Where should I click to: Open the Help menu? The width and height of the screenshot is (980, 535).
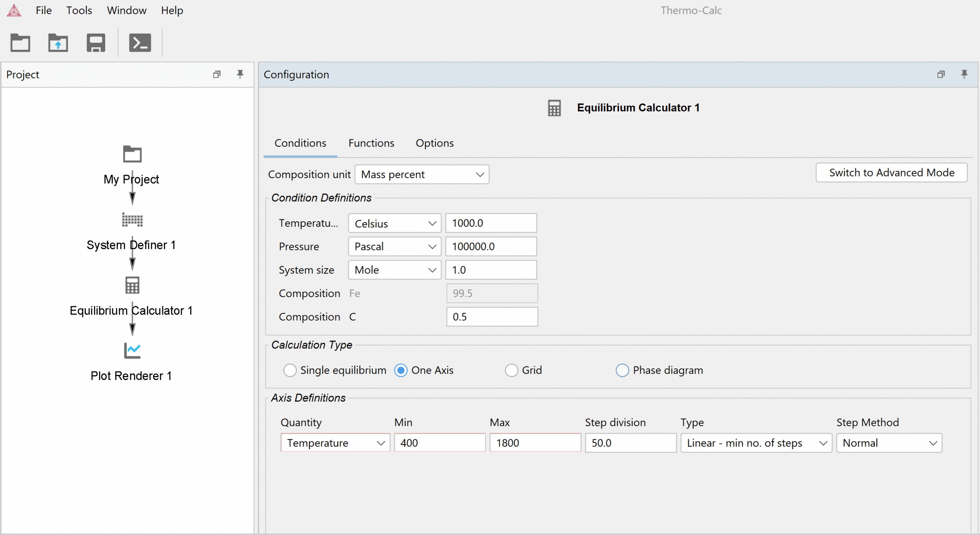point(172,10)
